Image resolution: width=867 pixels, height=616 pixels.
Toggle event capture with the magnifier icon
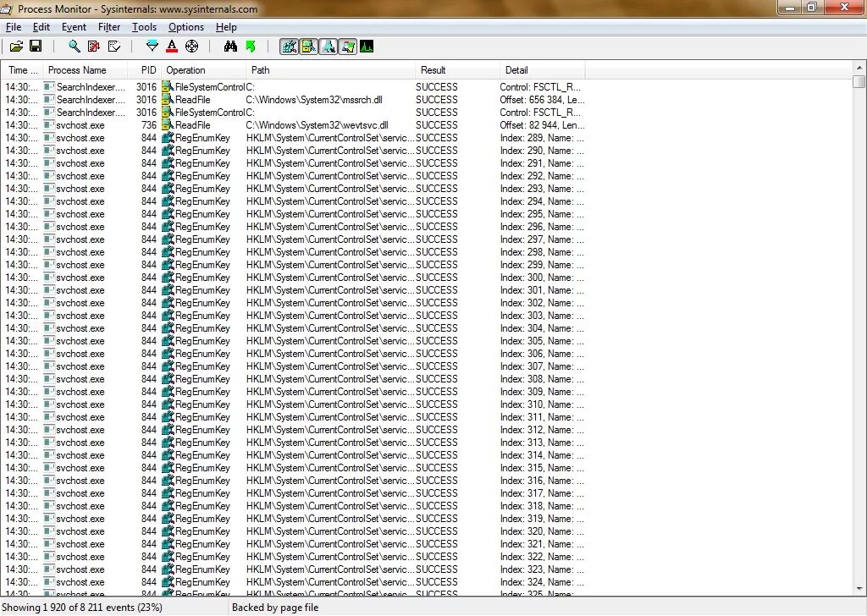(x=74, y=47)
